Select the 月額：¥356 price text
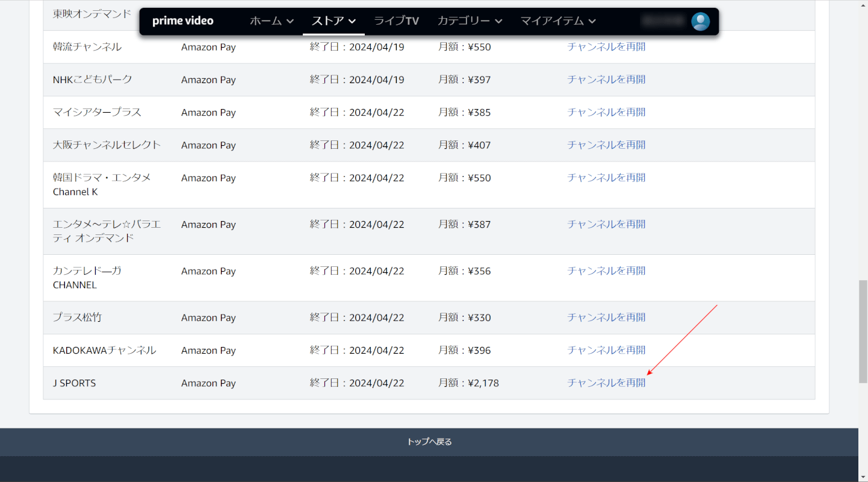 pyautogui.click(x=465, y=271)
